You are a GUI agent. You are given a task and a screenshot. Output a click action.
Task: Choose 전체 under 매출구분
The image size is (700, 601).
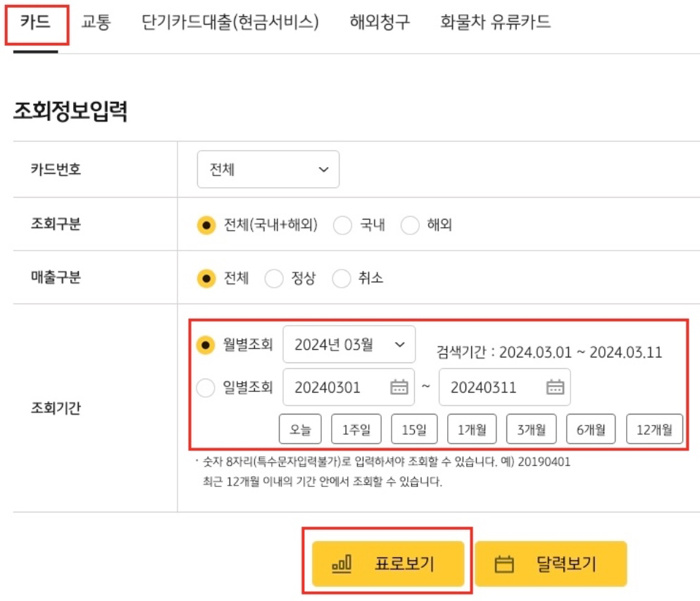[x=206, y=279]
